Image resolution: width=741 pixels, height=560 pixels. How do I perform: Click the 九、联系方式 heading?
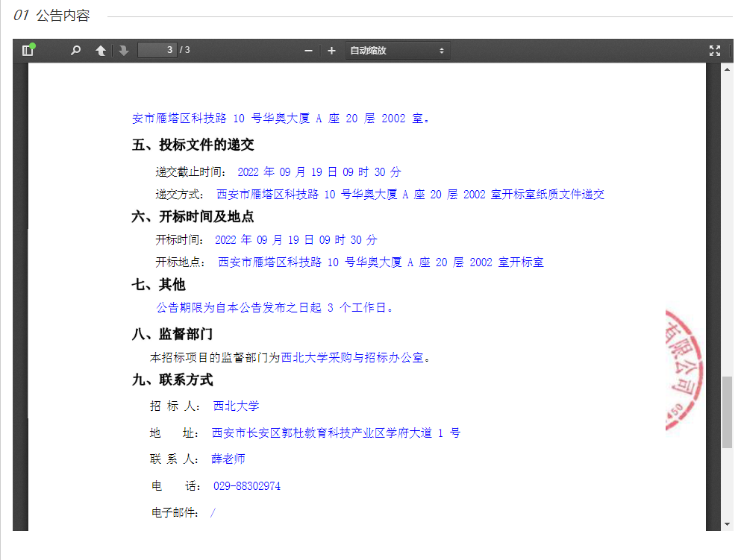172,380
